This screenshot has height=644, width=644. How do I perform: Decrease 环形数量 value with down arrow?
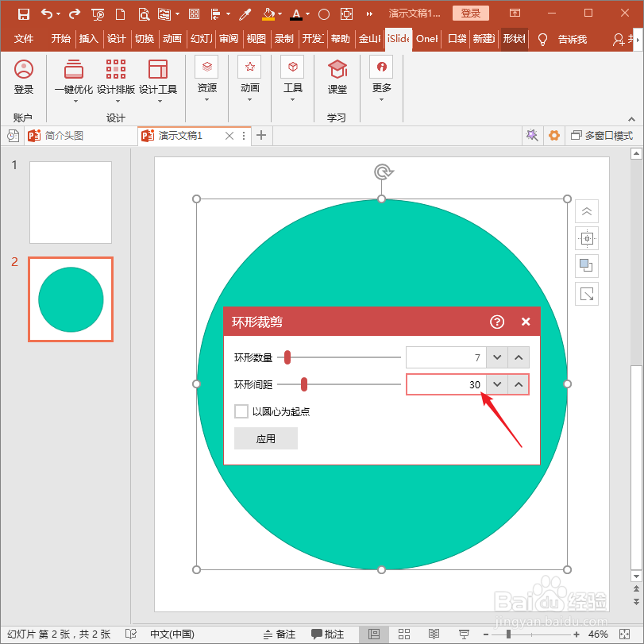pos(497,357)
